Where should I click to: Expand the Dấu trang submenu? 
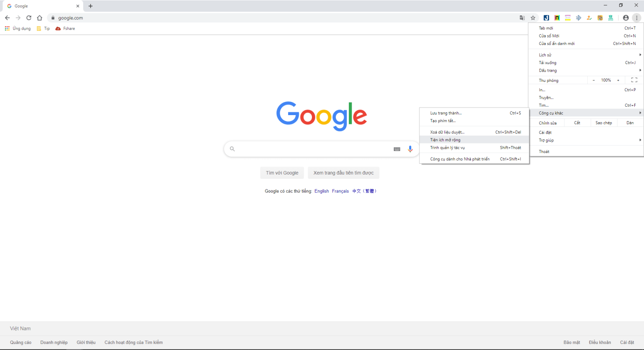[x=586, y=71]
